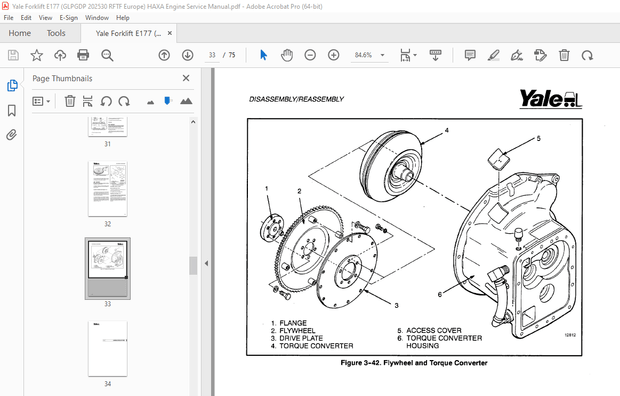Close the Yale Forklift document tab
The image size is (620, 396).
point(170,33)
